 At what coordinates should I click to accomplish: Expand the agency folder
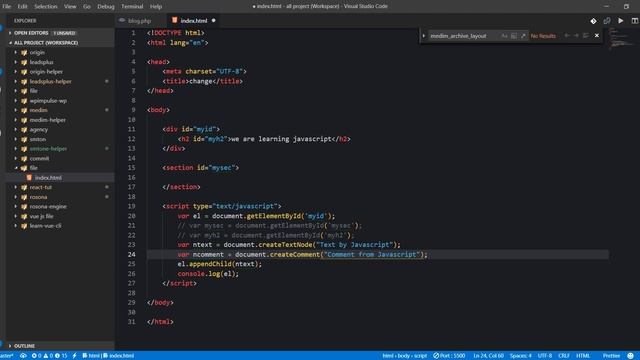16,129
